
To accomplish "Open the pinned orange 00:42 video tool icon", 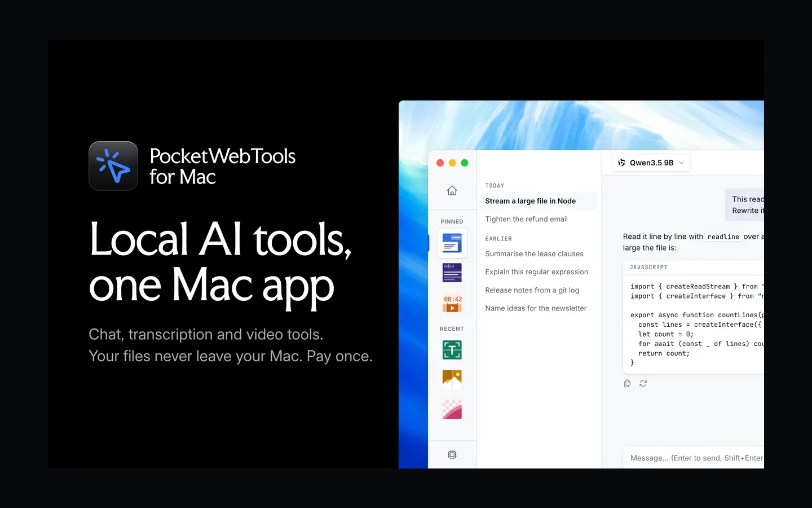I will click(x=452, y=303).
